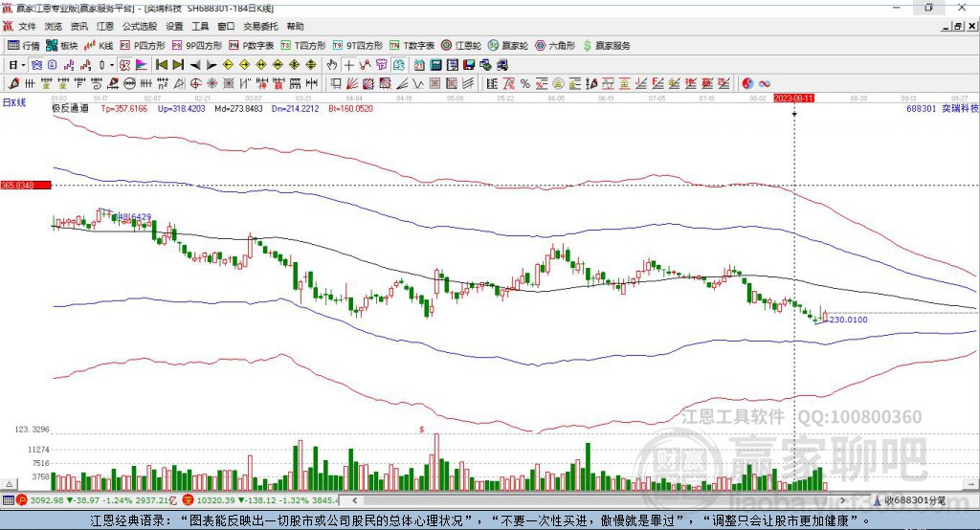
Task: Open the 六角形 tool
Action: point(555,46)
